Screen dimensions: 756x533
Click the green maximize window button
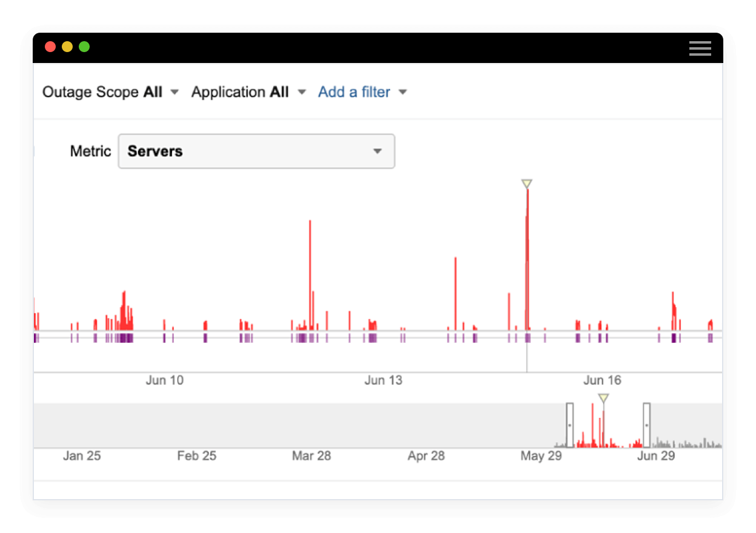(84, 47)
